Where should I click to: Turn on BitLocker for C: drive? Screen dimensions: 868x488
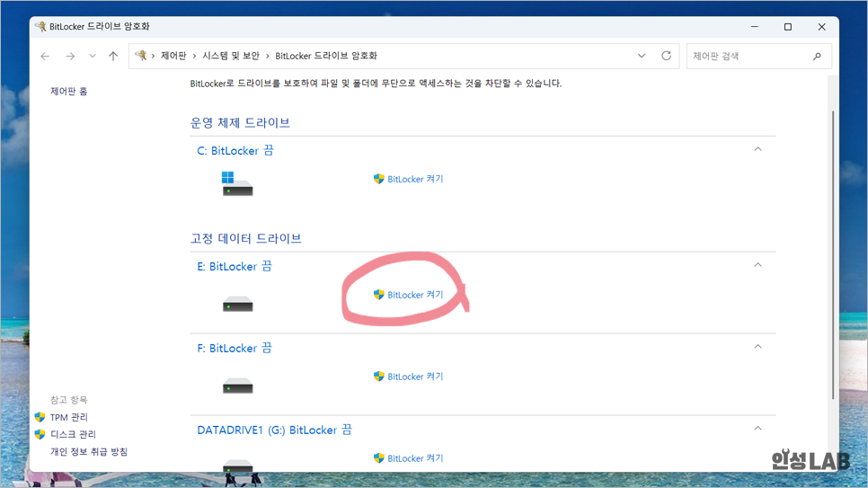pos(415,179)
